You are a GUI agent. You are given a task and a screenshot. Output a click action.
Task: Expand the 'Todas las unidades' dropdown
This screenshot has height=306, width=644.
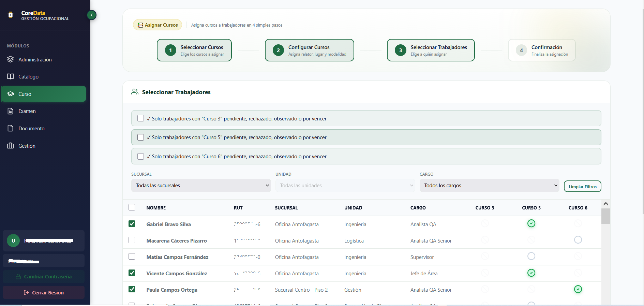click(345, 186)
